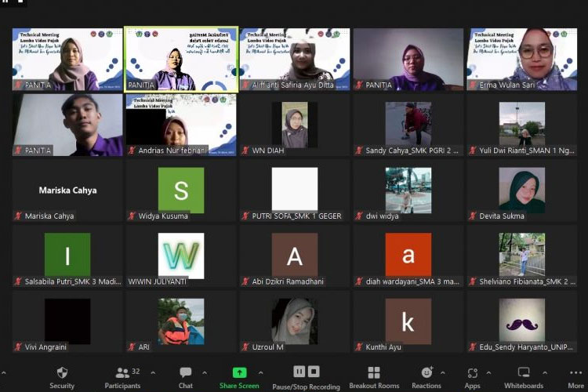Viewport: 588px width, 392px height.
Task: Click Kunthi Ayu's brown k avatar
Action: (408, 321)
